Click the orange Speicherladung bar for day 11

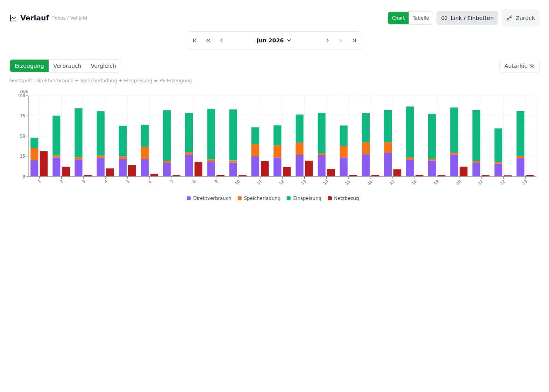point(255,150)
